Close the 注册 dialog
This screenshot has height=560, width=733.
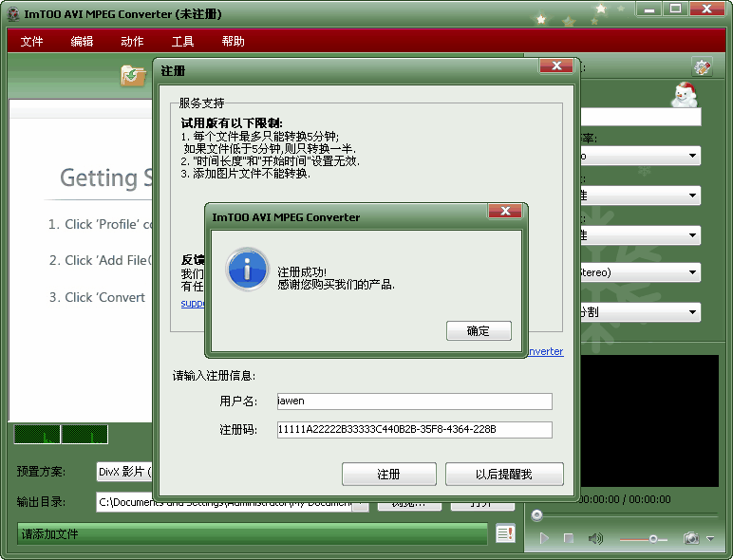(556, 65)
